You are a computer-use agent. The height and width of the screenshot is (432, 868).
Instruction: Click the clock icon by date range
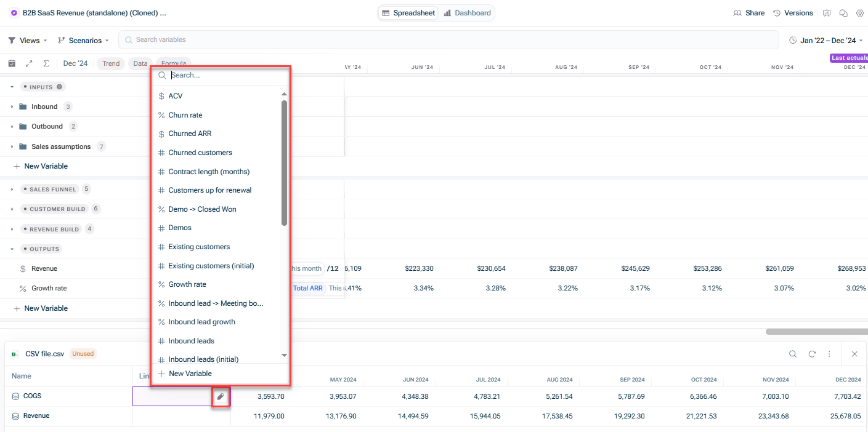(793, 41)
